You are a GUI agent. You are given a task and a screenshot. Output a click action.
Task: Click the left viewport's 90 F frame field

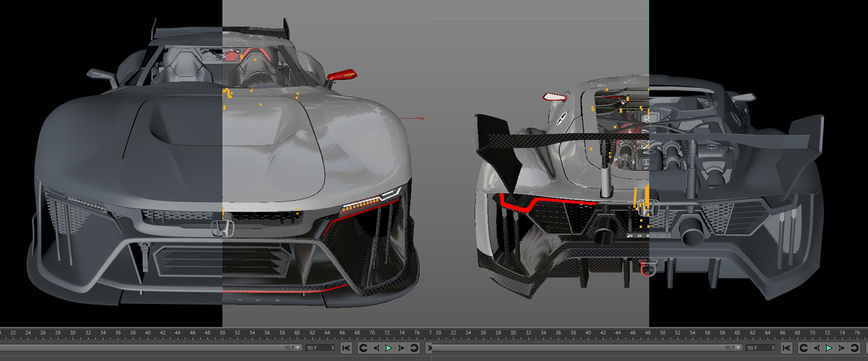317,347
